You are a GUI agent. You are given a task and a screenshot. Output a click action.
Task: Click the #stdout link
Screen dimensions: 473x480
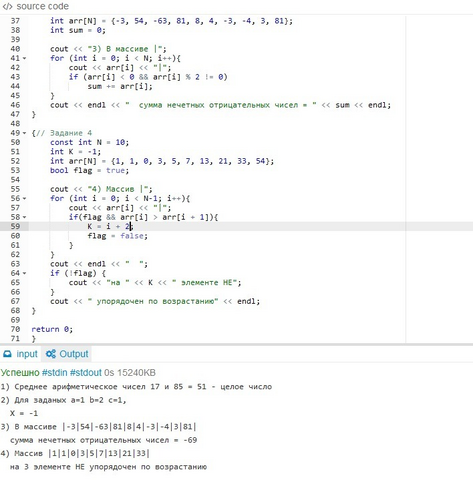click(x=86, y=373)
